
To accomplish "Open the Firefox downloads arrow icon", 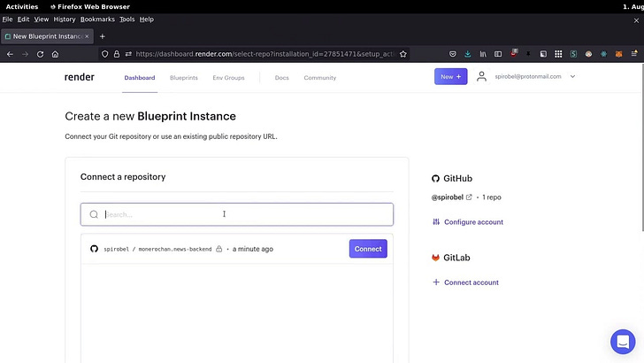I will [467, 54].
